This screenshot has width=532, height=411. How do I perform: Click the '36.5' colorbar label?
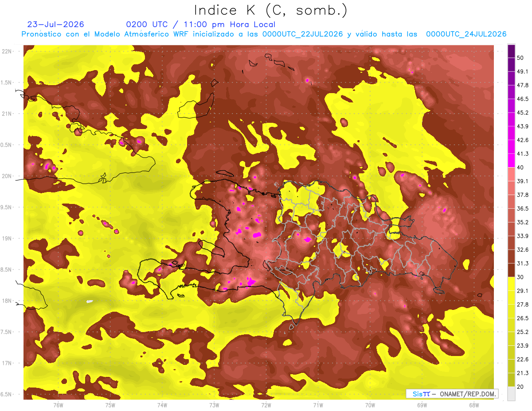523,208
